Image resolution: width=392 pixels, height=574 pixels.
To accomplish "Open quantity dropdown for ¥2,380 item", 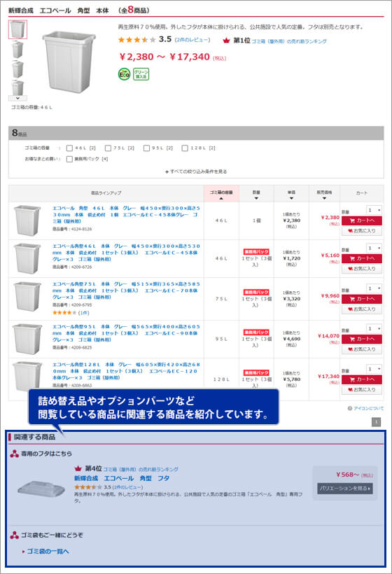I will coord(374,210).
